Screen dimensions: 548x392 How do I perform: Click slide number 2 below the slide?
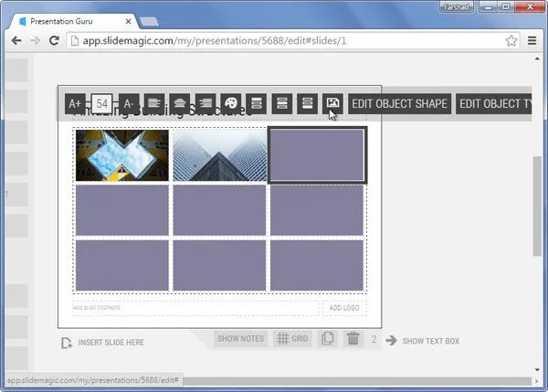pyautogui.click(x=374, y=339)
